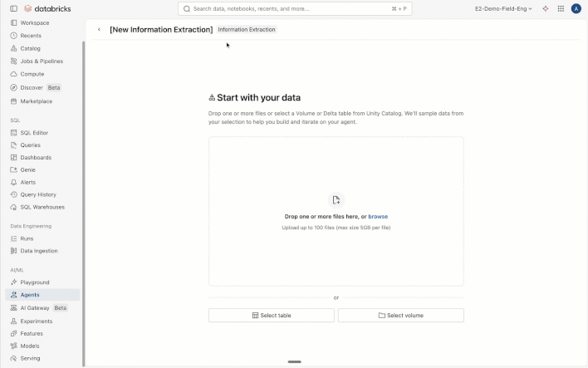This screenshot has height=368, width=588.
Task: Click the [New Information Extraction] title
Action: [161, 30]
